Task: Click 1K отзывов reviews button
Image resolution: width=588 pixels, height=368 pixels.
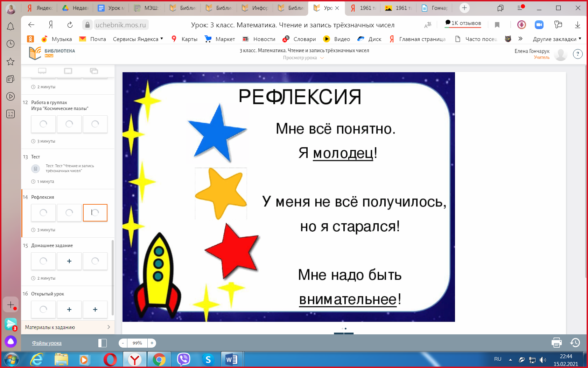Action: click(x=463, y=23)
